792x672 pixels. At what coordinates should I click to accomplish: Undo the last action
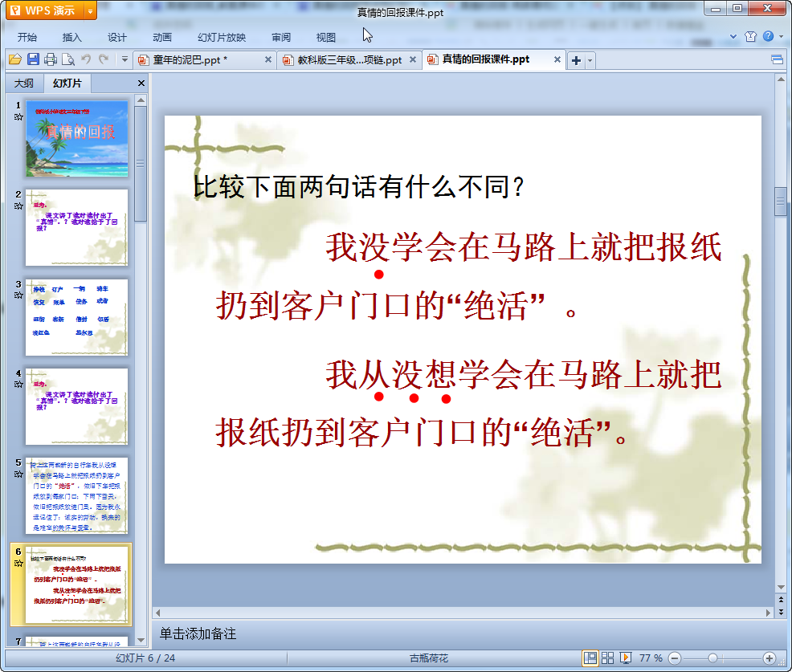[x=86, y=59]
